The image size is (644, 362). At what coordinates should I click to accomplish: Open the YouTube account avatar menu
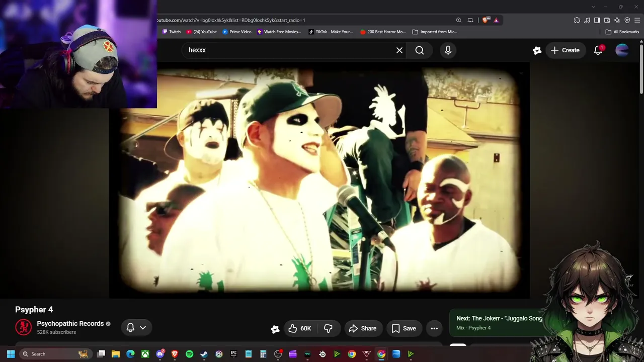click(622, 50)
